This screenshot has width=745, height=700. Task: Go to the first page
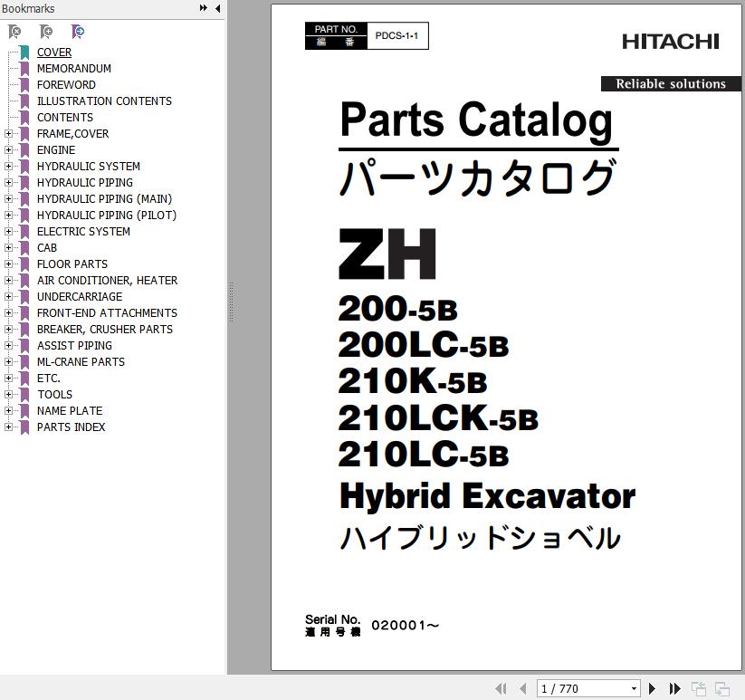501,688
